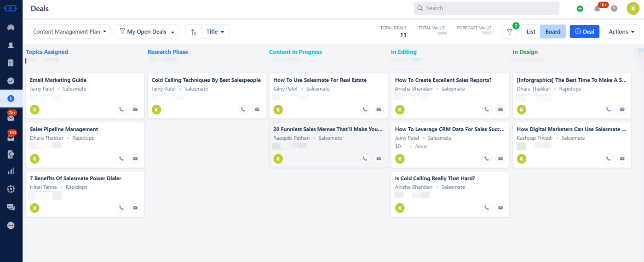Open the Actions menu

621,32
